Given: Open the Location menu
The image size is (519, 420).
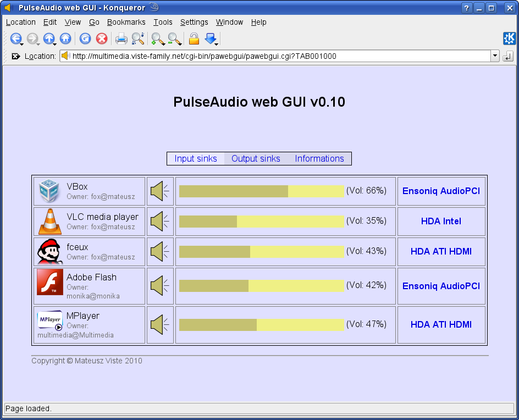Looking at the screenshot, I should pos(21,22).
